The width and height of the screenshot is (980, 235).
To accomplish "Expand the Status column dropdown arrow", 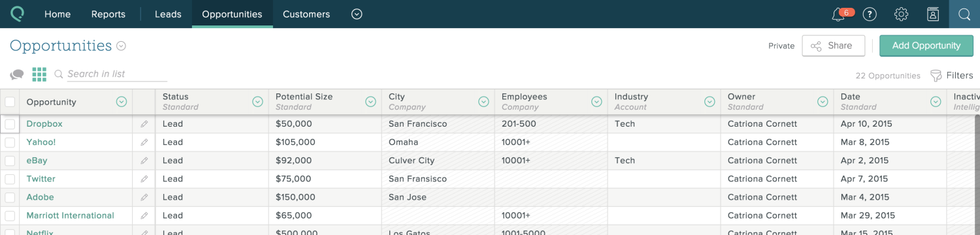I will coord(257,102).
